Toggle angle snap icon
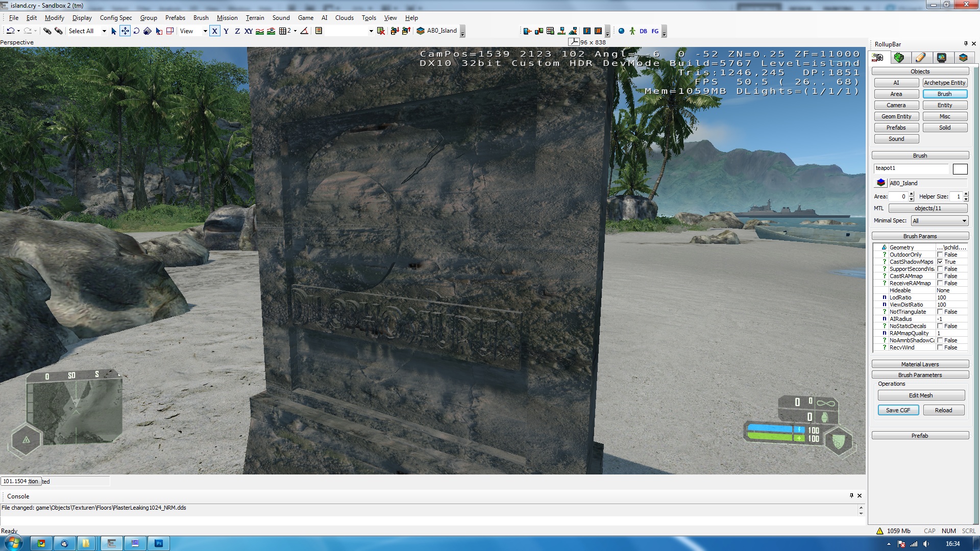Image resolution: width=980 pixels, height=551 pixels. (x=304, y=31)
